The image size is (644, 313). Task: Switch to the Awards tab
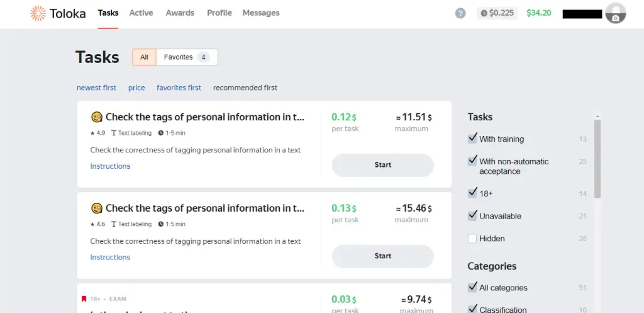(180, 13)
